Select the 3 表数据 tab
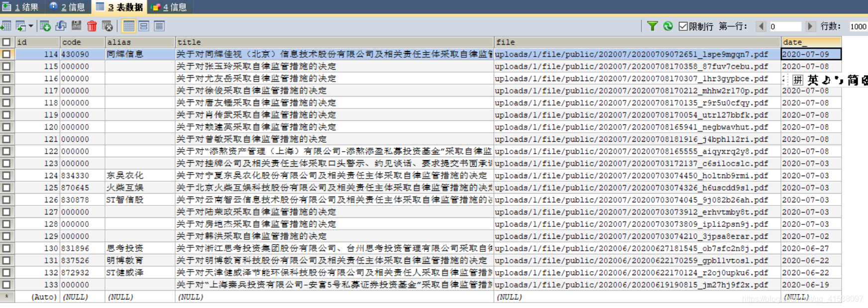 pyautogui.click(x=119, y=7)
